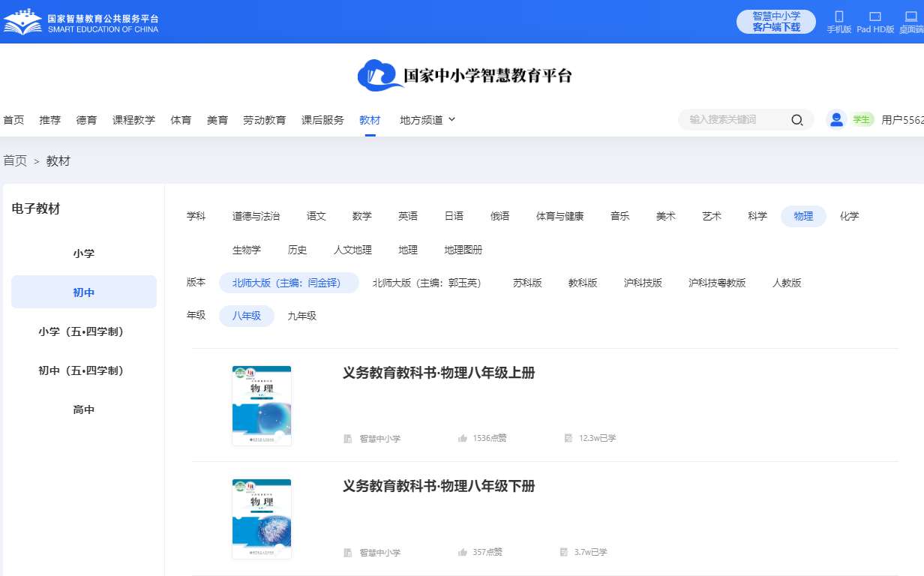Select the 人教版 version
Image resolution: width=924 pixels, height=576 pixels.
click(787, 283)
